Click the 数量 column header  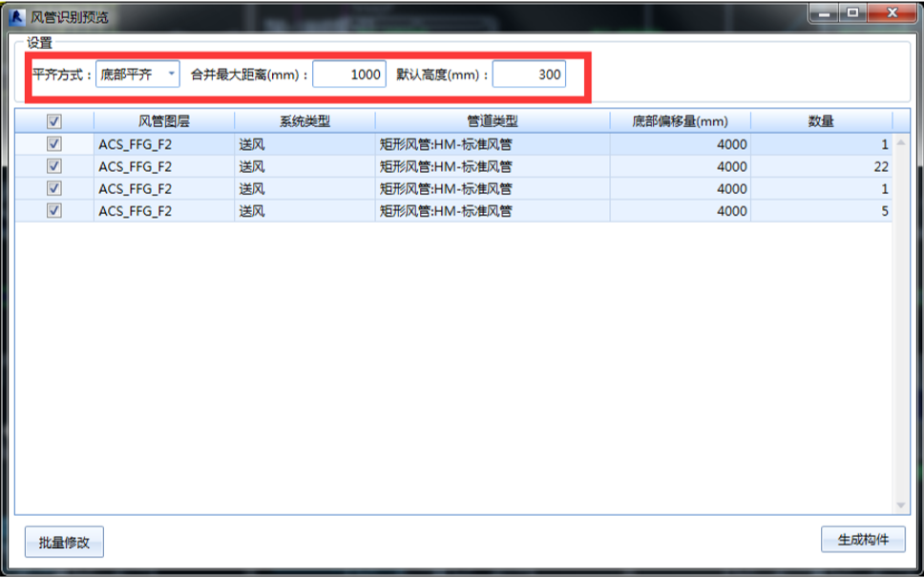tap(822, 121)
